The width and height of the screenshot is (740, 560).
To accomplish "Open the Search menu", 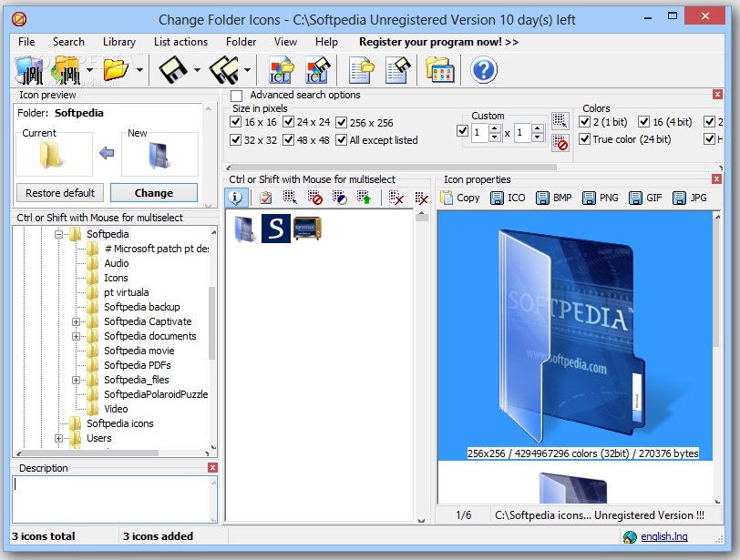I will pyautogui.click(x=68, y=42).
